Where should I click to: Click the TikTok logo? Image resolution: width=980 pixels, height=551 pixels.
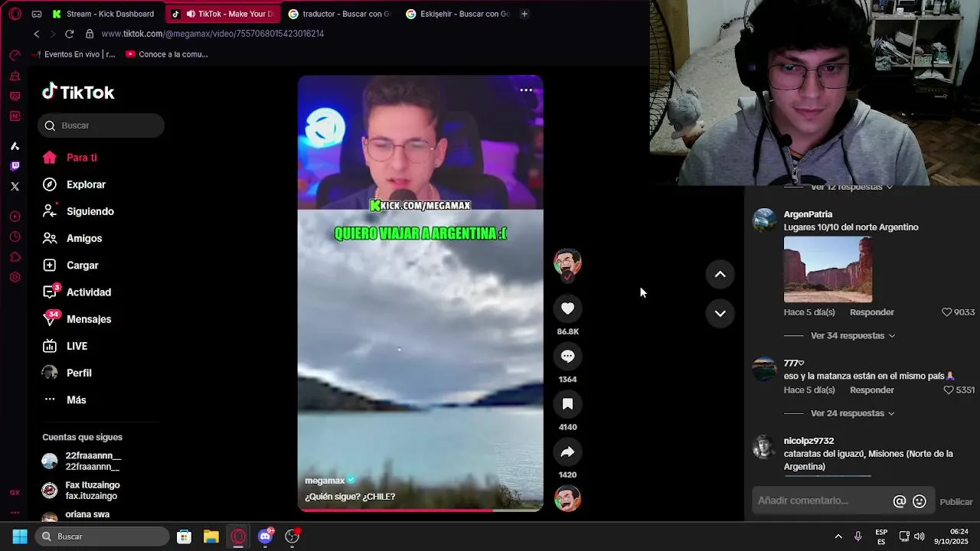click(78, 92)
